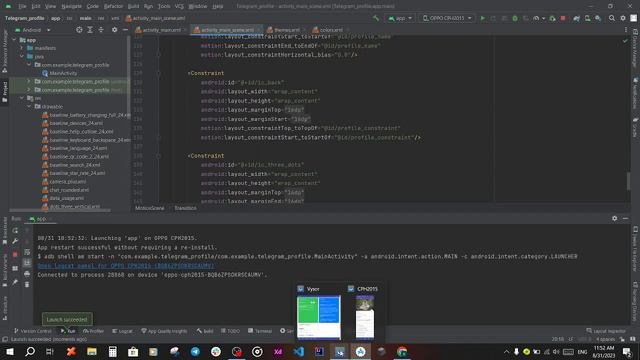Open Project panel options gear
Image resolution: width=640 pixels, height=360 pixels.
tap(114, 30)
